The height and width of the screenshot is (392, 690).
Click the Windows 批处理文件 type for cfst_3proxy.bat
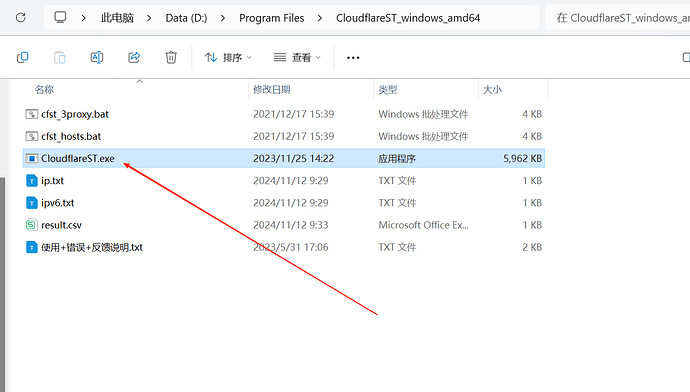coord(423,114)
